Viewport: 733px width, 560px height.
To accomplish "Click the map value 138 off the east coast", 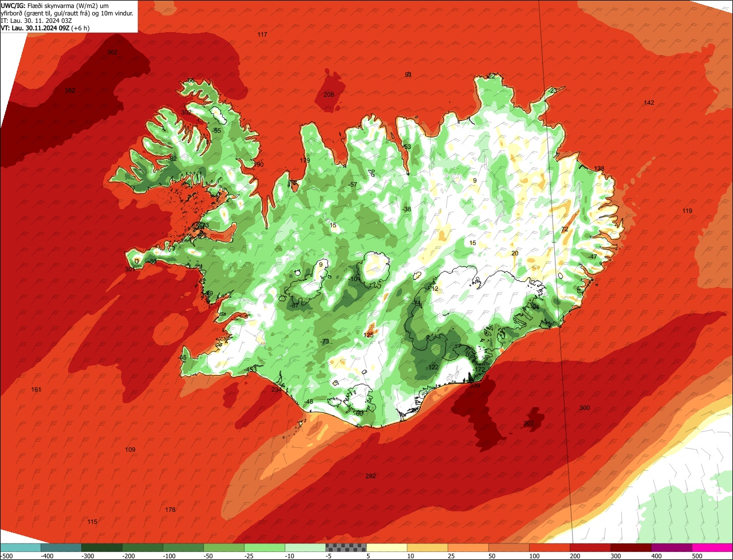I will click(599, 168).
